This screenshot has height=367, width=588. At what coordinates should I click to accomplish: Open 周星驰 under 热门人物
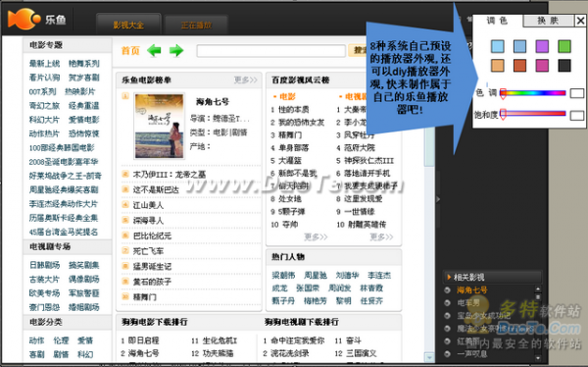(316, 276)
